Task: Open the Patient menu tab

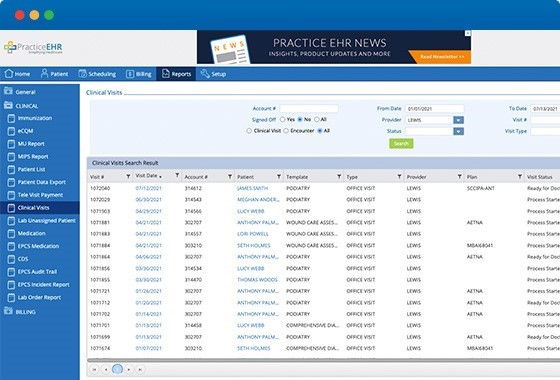Action: (x=54, y=74)
